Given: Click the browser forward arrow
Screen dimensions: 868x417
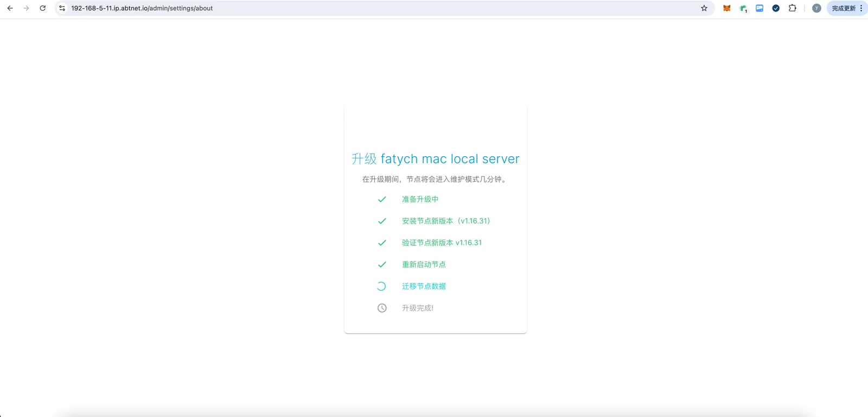Looking at the screenshot, I should click(x=26, y=8).
